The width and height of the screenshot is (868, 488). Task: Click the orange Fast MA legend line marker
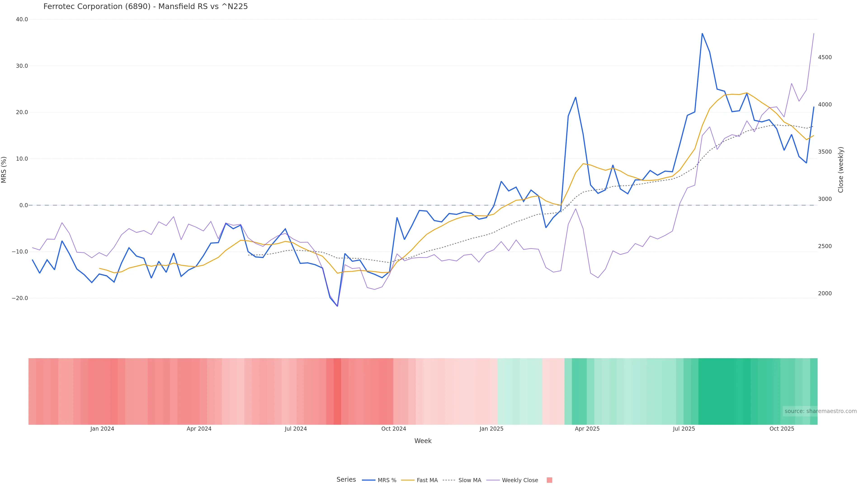tap(408, 480)
